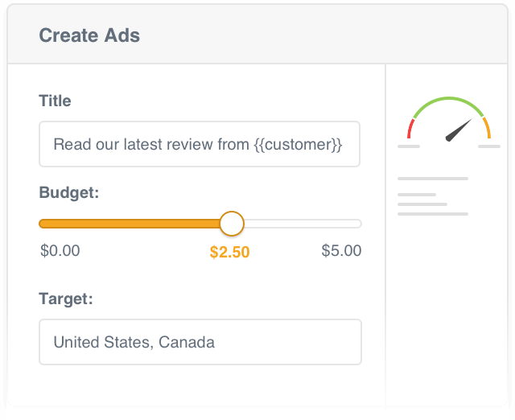Viewport: 515px width, 420px height.
Task: Click the $5.00 maximum budget label
Action: point(341,251)
